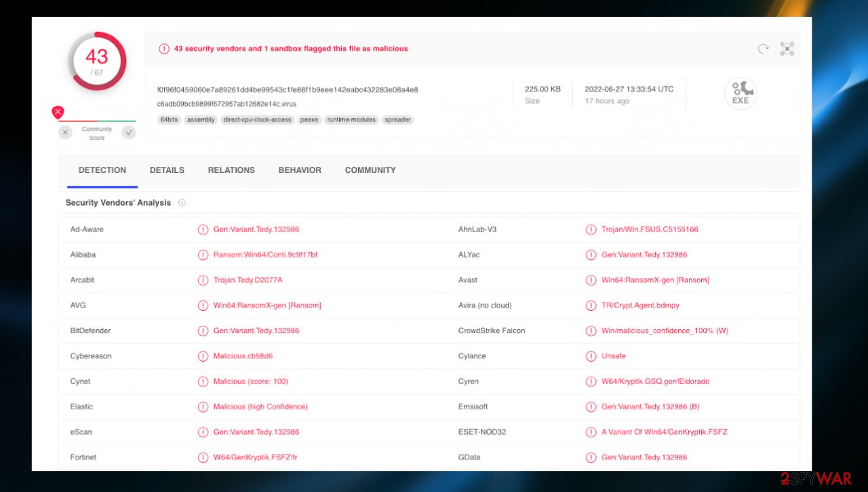This screenshot has height=492, width=868.
Task: Click the 17 hours ago label
Action: pos(608,101)
